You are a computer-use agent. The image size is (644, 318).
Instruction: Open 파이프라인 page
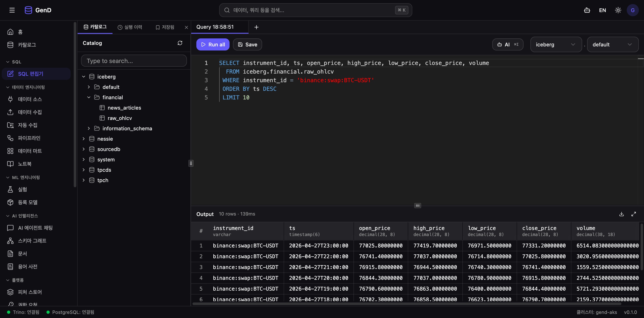tap(36, 138)
